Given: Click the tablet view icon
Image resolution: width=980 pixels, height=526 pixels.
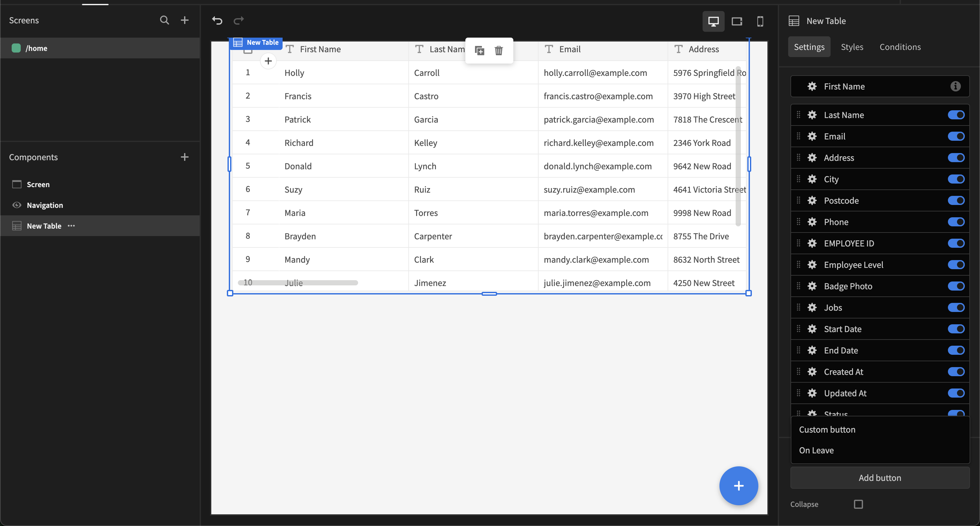Looking at the screenshot, I should click(x=736, y=21).
